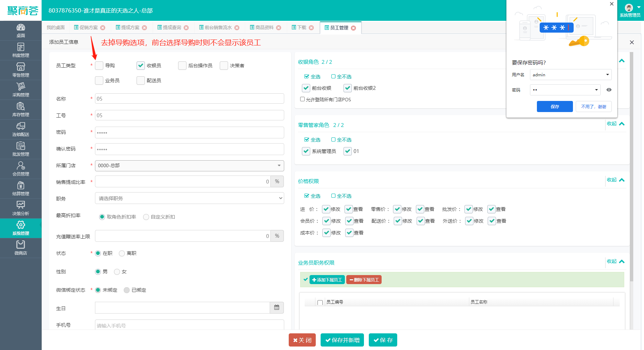This screenshot has height=350, width=644.
Task: Dismiss the save password popup
Action: point(612,4)
